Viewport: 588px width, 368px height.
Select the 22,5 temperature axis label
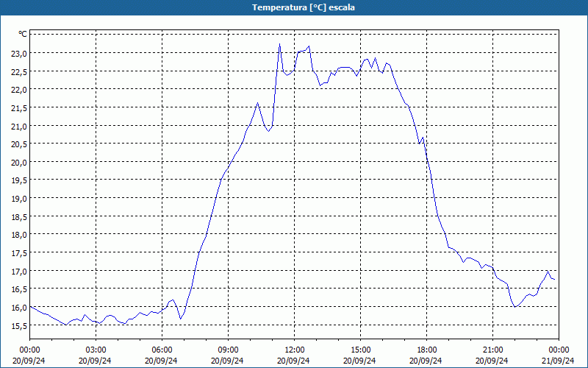pyautogui.click(x=19, y=71)
